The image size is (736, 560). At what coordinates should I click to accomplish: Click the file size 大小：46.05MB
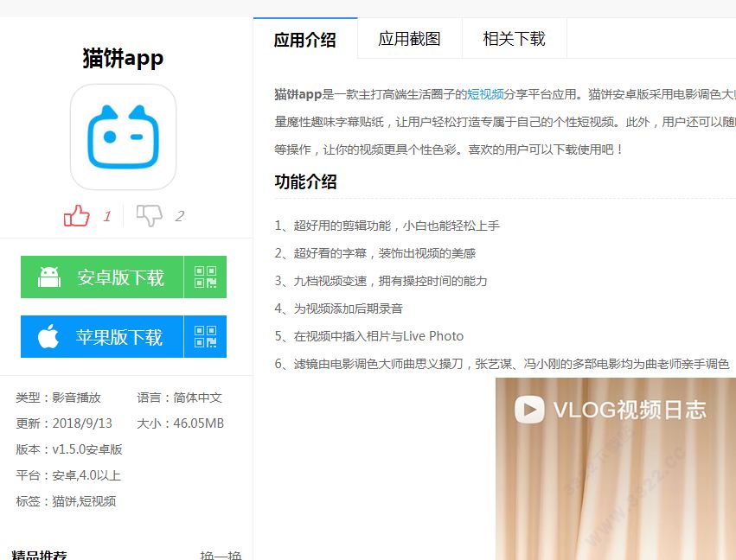(180, 423)
